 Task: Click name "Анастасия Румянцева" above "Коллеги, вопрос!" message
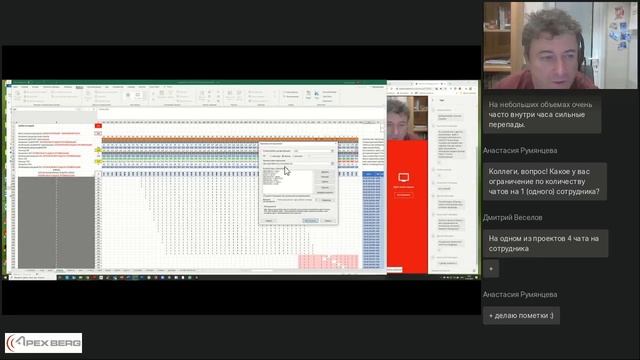point(520,151)
